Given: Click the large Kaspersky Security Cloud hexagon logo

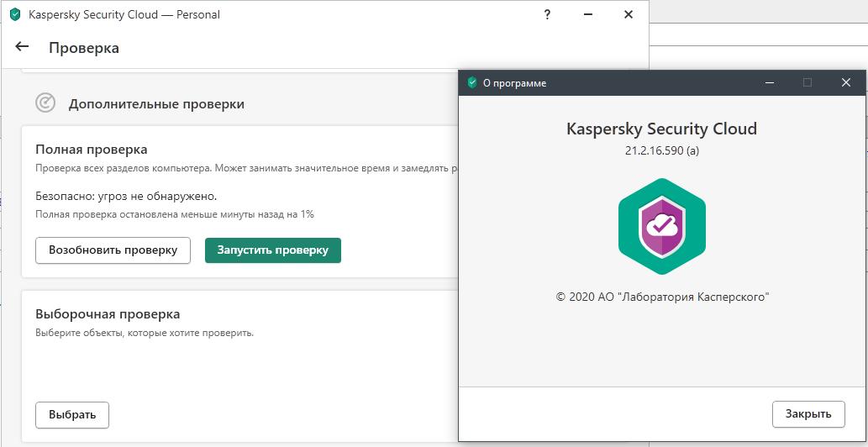Looking at the screenshot, I should coord(661,226).
